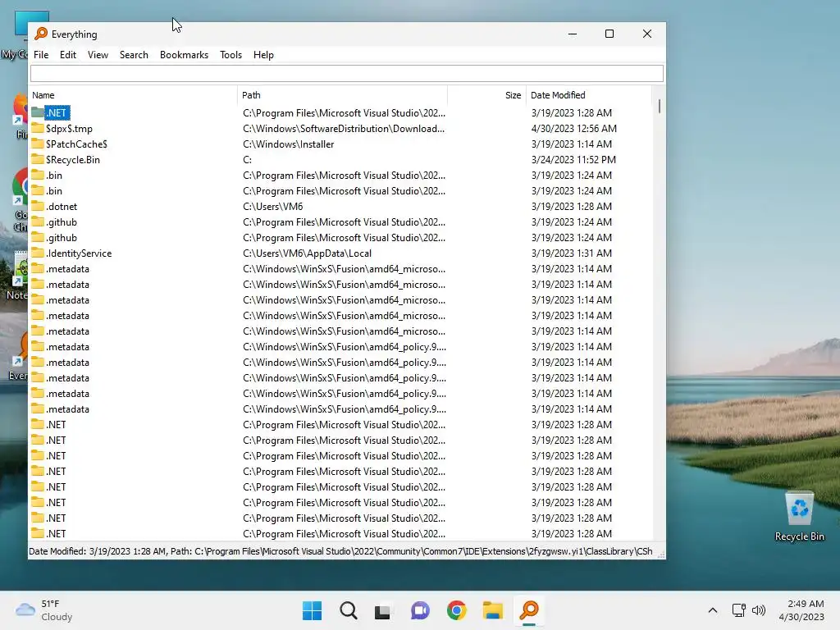The width and height of the screenshot is (840, 630).
Task: Minimize the Everything window
Action: tap(572, 34)
